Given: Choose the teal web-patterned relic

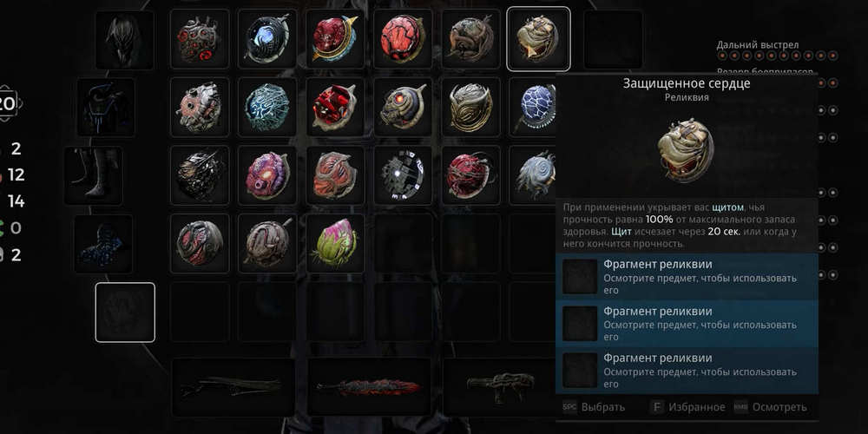Looking at the screenshot, I should pos(267,108).
